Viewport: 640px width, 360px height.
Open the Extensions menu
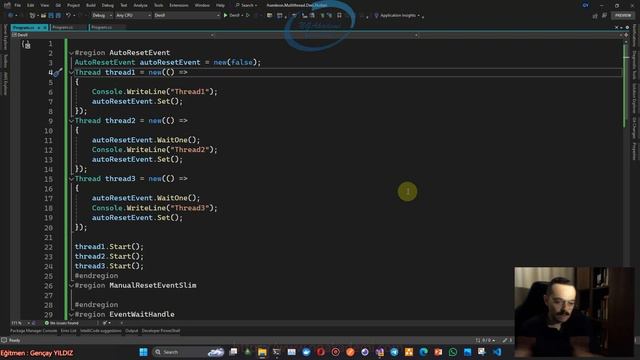pyautogui.click(x=179, y=5)
